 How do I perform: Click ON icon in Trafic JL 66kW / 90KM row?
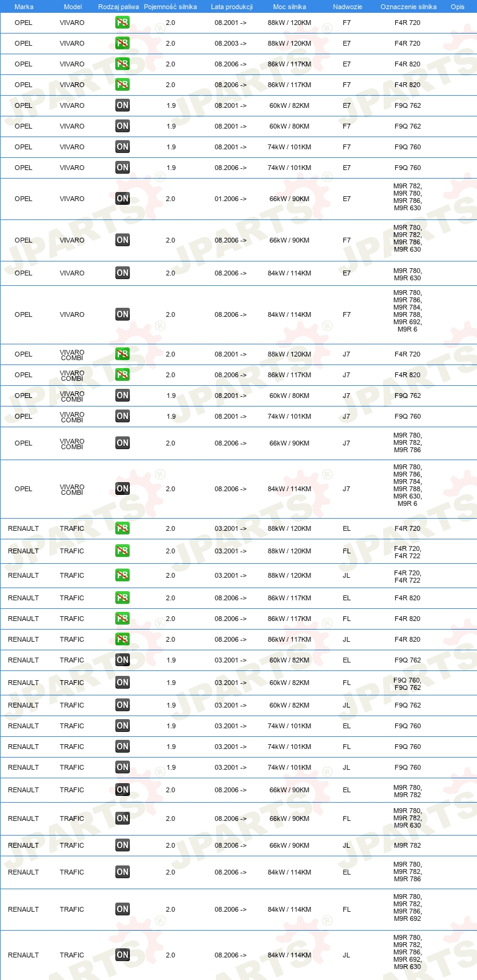pos(123,845)
